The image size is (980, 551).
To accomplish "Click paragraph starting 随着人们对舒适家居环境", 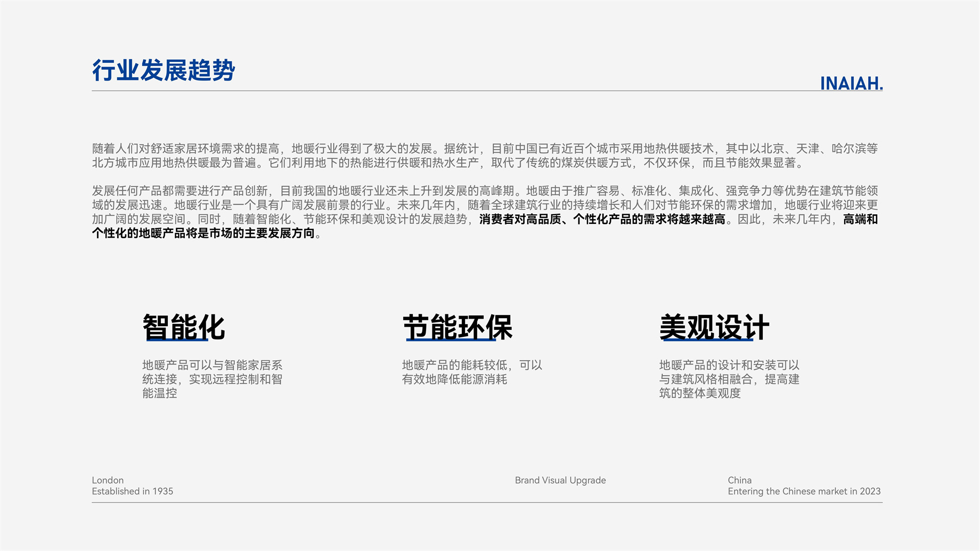I will pos(485,156).
